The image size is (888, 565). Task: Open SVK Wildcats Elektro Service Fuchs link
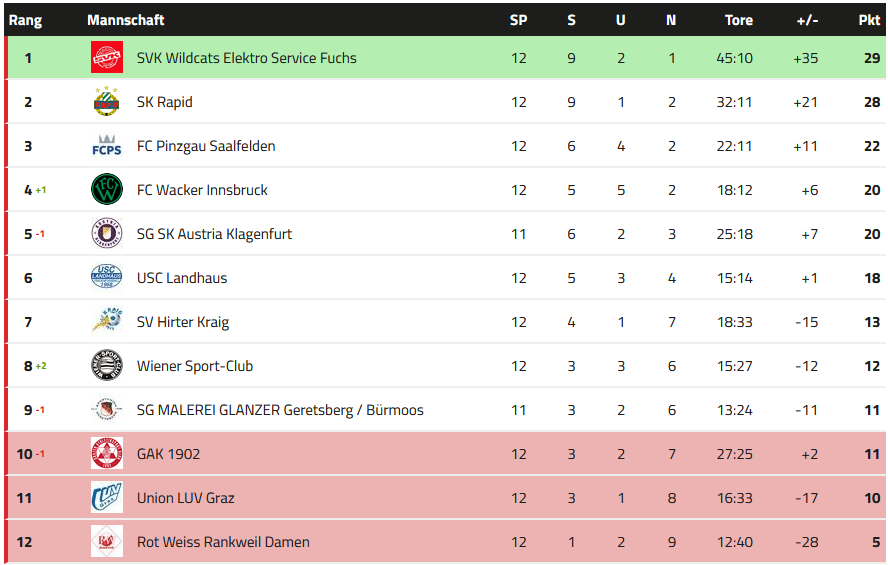point(246,58)
